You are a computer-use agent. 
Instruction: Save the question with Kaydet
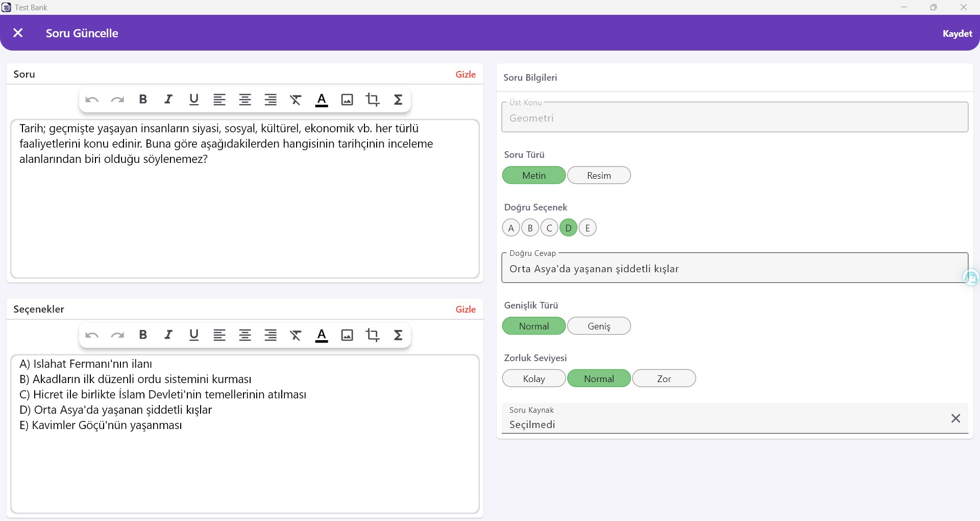957,33
